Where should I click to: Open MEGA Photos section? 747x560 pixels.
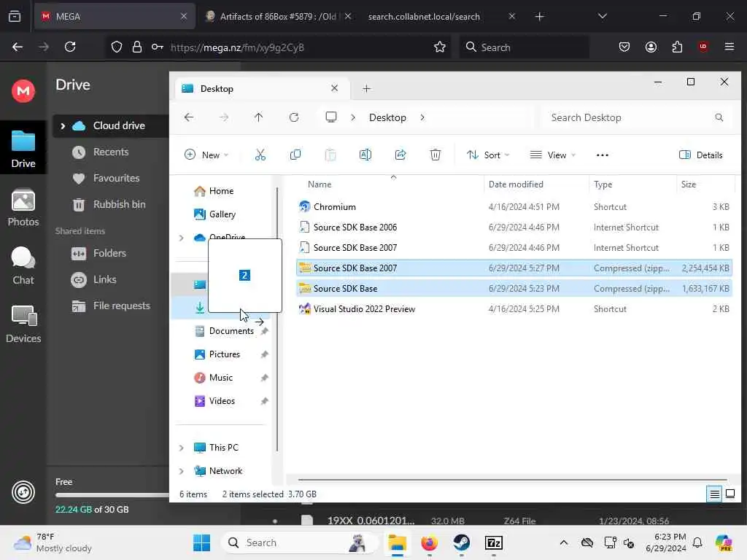(x=23, y=208)
